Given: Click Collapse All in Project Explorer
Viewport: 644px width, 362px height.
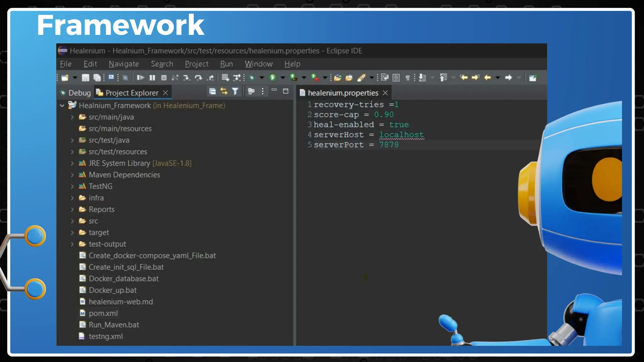Looking at the screenshot, I should click(213, 91).
